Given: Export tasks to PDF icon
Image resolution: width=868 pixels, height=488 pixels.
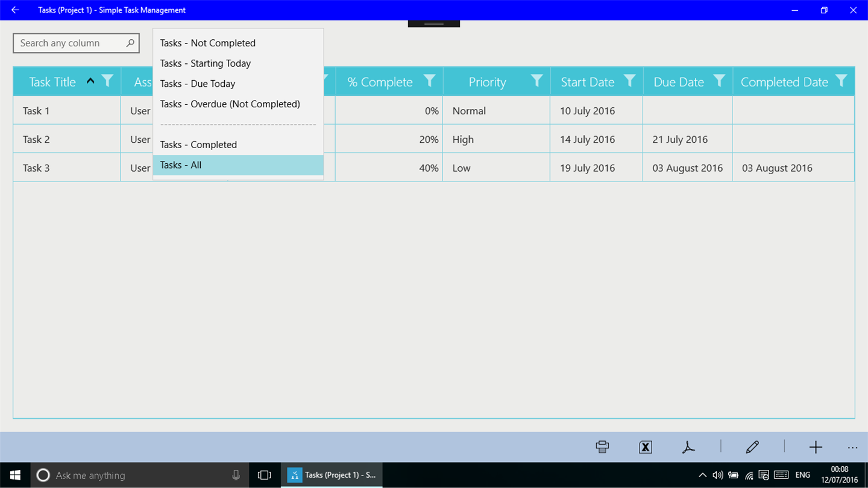Looking at the screenshot, I should tap(688, 447).
